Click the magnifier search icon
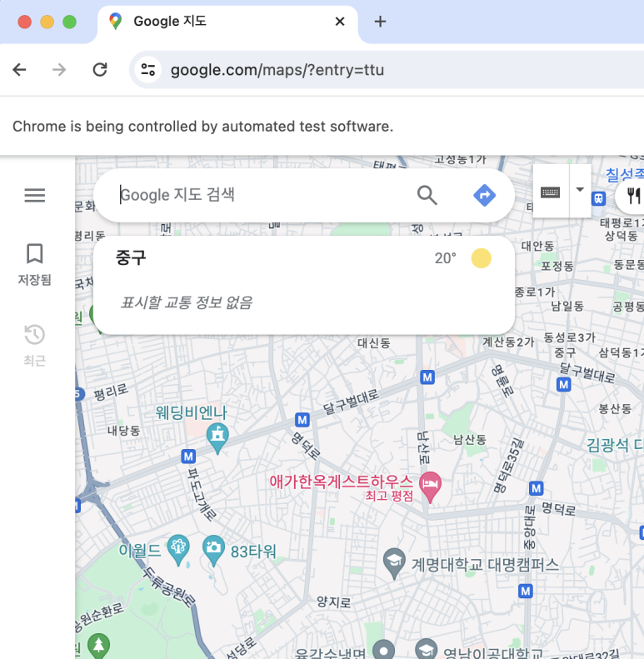Viewport: 644px width, 659px height. (x=427, y=196)
